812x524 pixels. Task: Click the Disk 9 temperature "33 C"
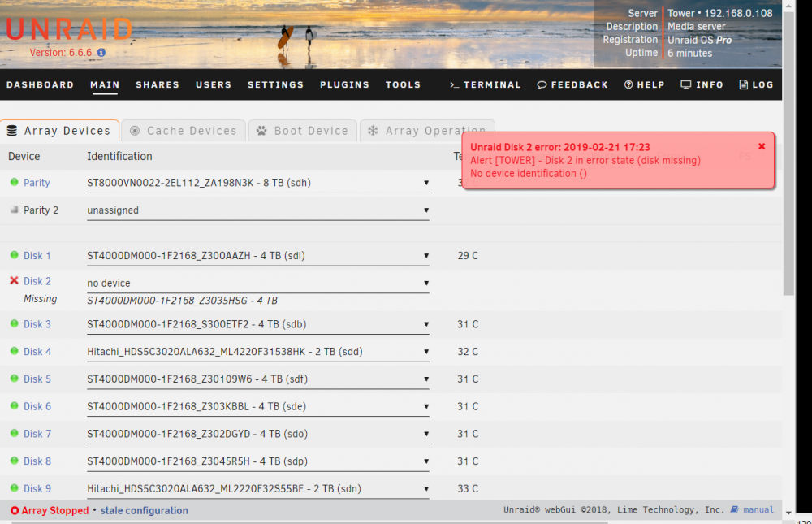click(x=468, y=489)
